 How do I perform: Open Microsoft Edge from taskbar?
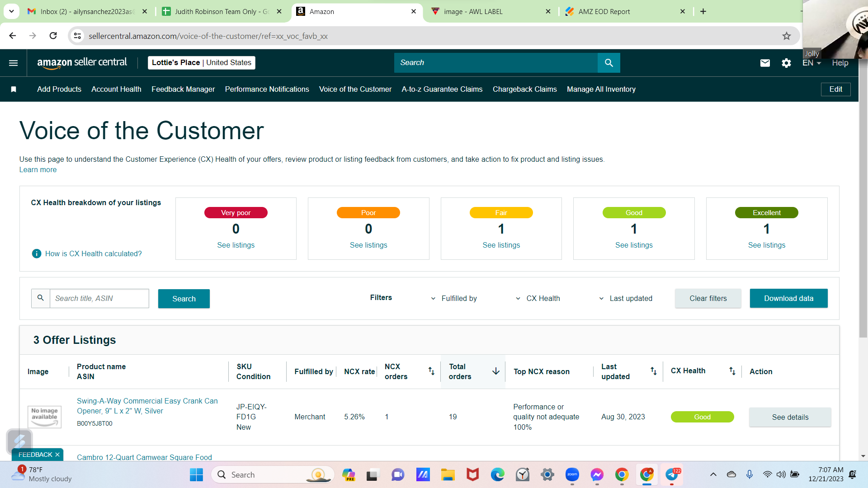[x=497, y=475]
